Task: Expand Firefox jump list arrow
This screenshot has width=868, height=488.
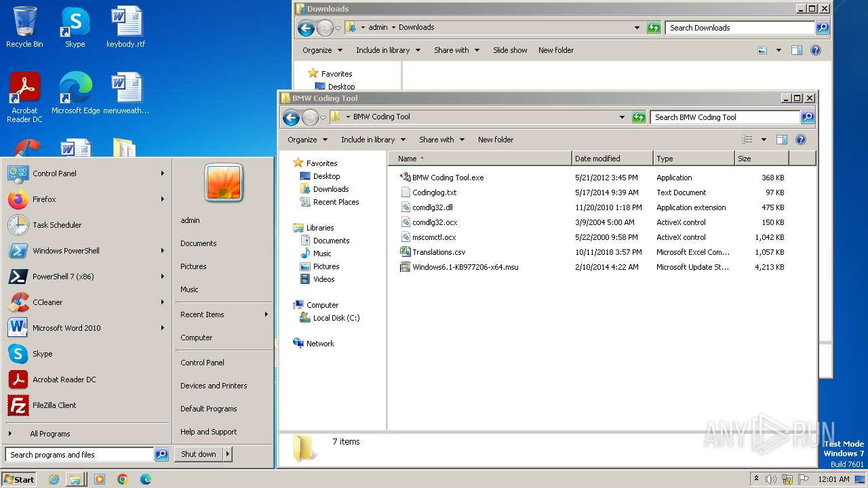Action: tap(163, 199)
